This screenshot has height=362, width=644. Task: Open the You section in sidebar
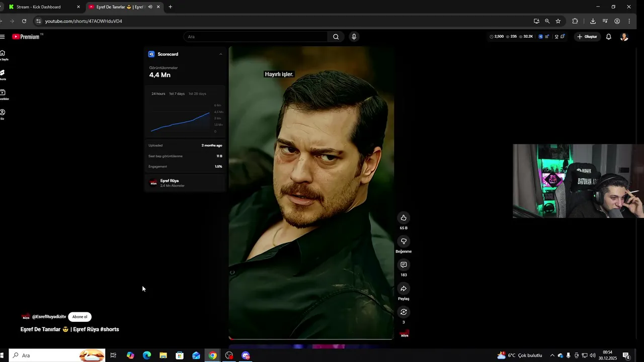[3, 114]
